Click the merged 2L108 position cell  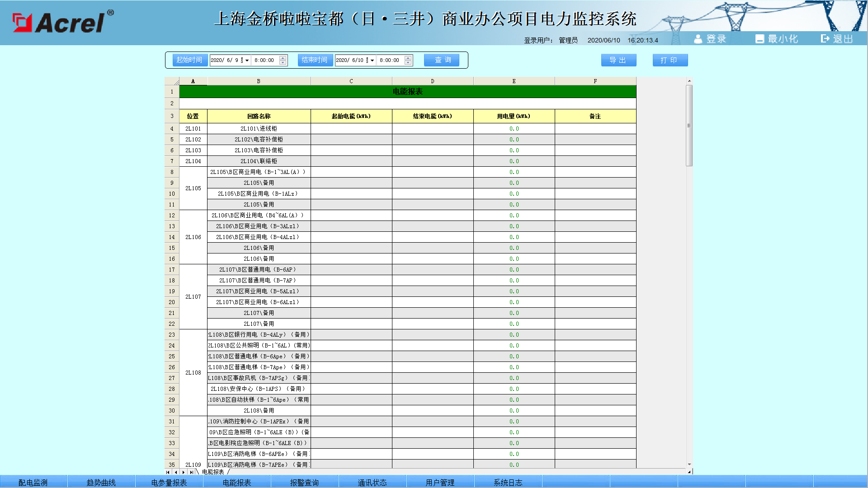[193, 373]
